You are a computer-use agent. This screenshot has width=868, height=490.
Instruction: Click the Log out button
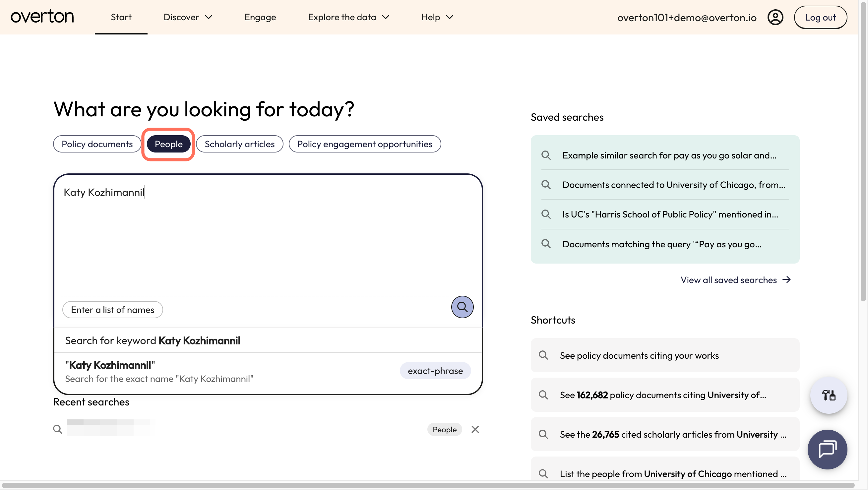(x=820, y=17)
